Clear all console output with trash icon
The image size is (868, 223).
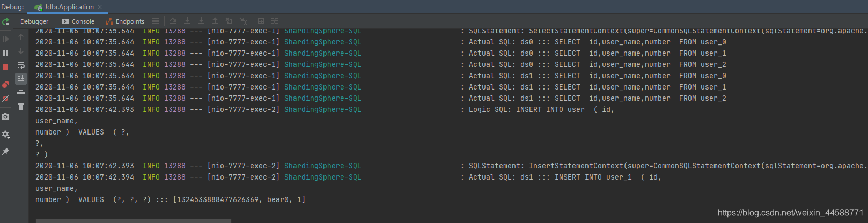coord(21,107)
